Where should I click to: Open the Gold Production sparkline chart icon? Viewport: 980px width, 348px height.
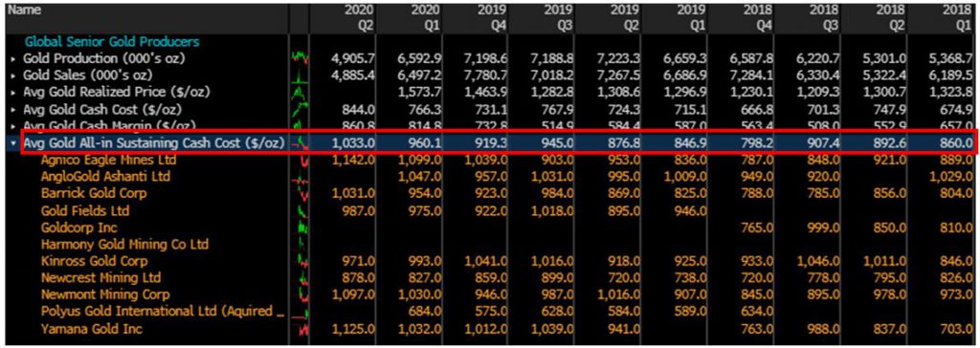(300, 58)
